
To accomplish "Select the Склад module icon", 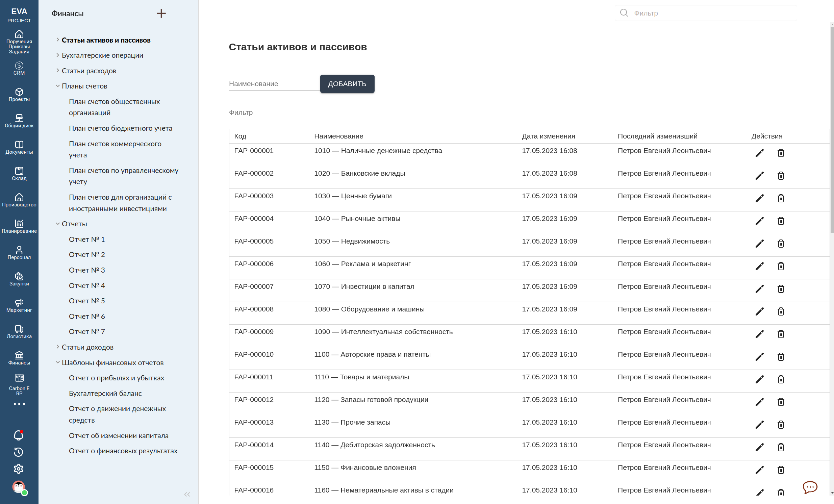I will (x=19, y=173).
